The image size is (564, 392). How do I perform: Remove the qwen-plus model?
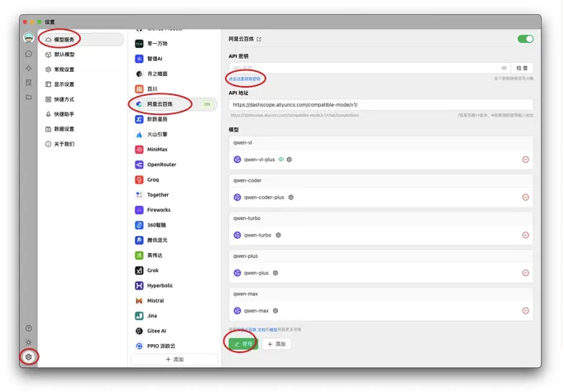(525, 273)
